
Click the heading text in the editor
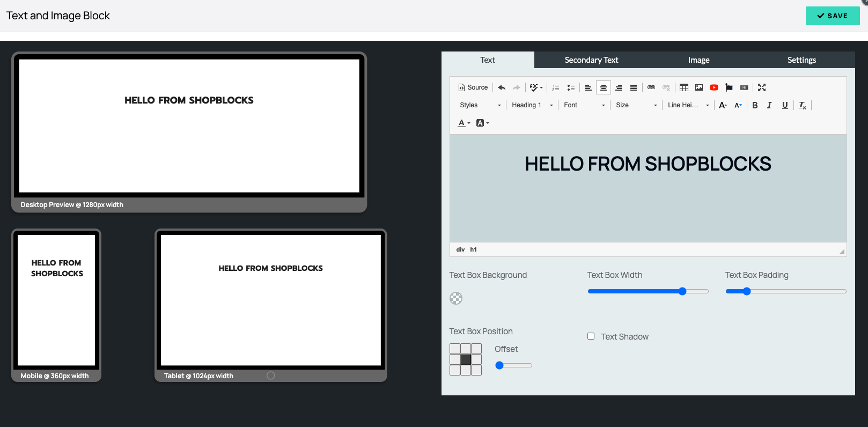coord(648,164)
